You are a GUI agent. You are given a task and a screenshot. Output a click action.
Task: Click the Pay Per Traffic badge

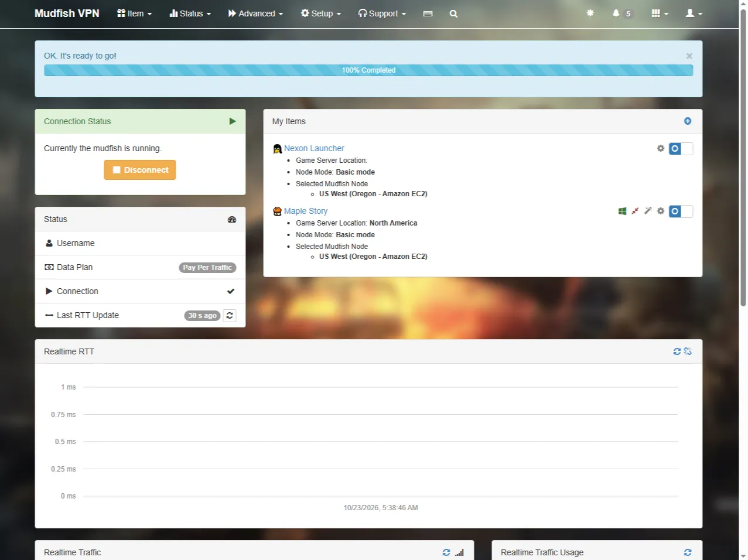point(207,268)
